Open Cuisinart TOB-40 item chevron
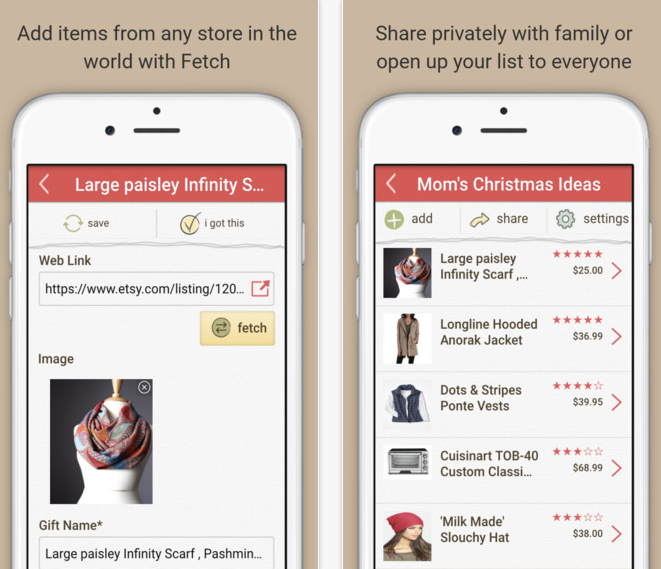The height and width of the screenshot is (569, 661). tap(616, 468)
